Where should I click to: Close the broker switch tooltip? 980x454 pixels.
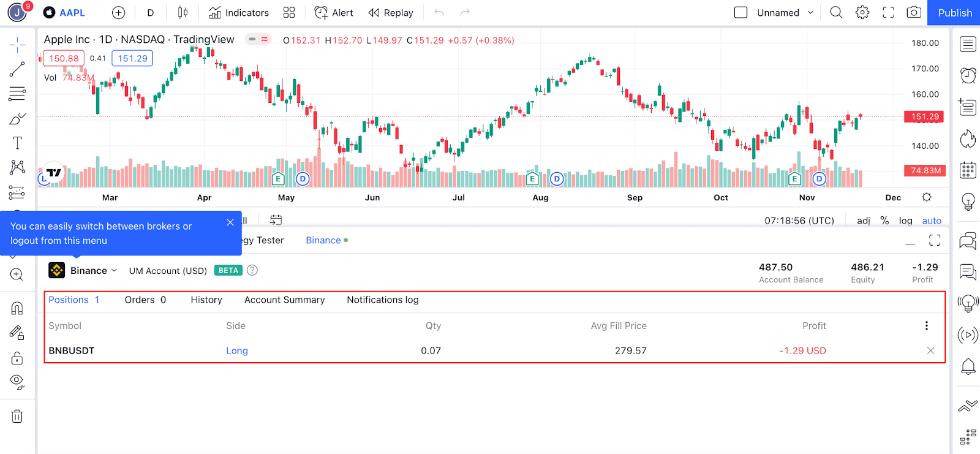(x=230, y=222)
